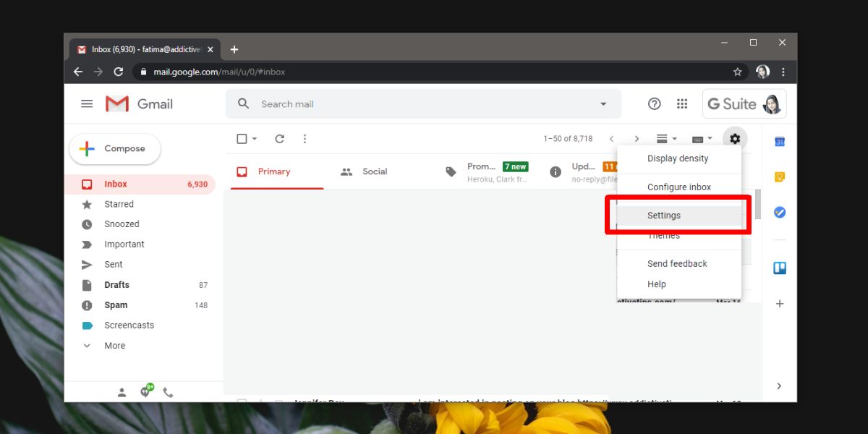Screen dimensions: 868x434
Task: Click the browser back arrow
Action: [78, 72]
